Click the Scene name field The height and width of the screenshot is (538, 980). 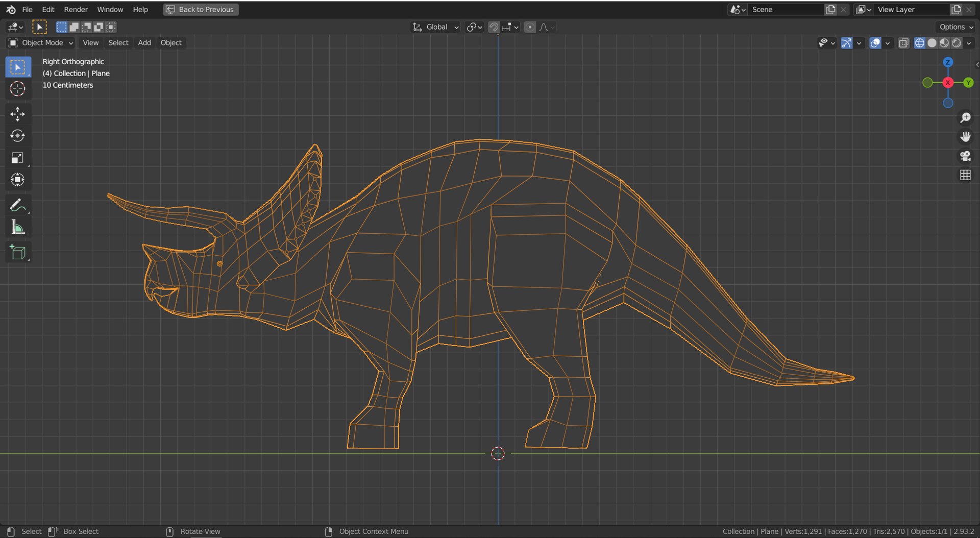785,9
